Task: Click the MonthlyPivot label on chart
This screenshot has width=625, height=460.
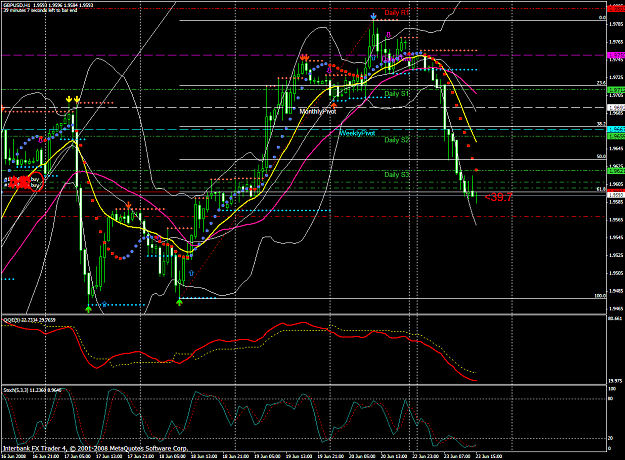Action: tap(318, 112)
